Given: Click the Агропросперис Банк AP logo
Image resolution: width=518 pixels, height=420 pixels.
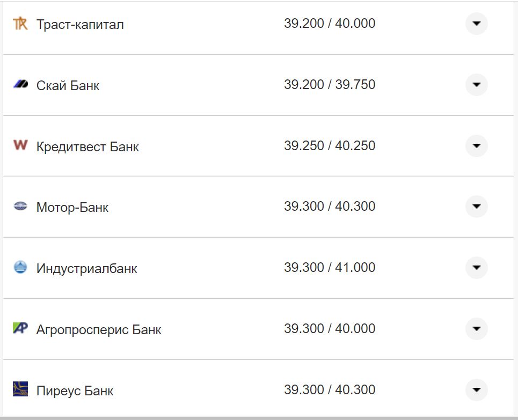Looking at the screenshot, I should (x=20, y=329).
